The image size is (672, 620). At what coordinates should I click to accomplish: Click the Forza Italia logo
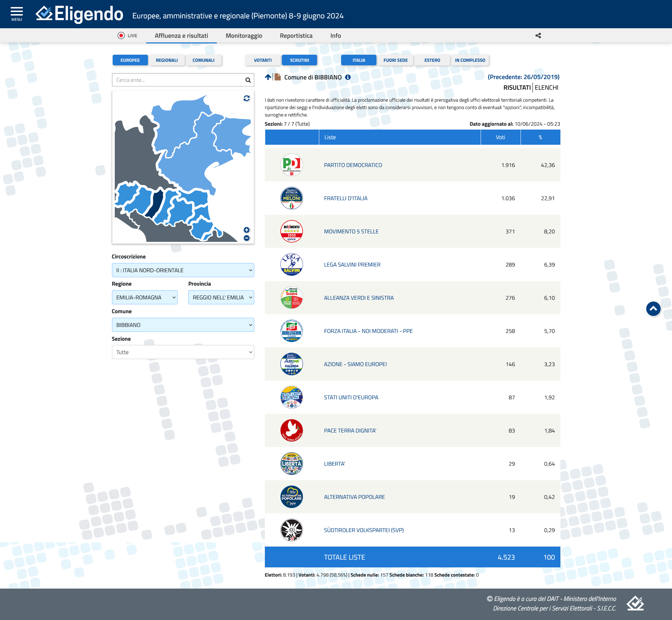(x=292, y=331)
